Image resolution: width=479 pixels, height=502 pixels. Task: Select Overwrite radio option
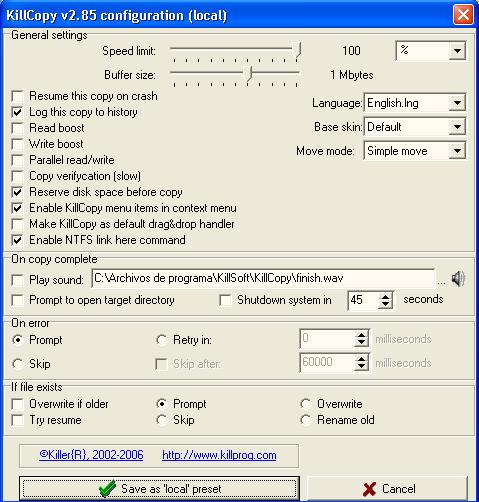(306, 404)
